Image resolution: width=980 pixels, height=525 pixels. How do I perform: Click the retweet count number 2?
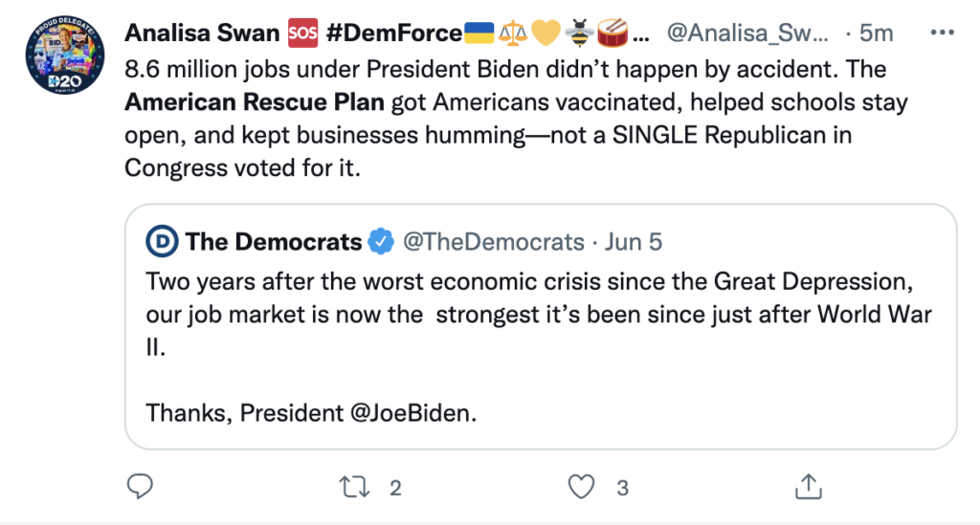[x=395, y=488]
